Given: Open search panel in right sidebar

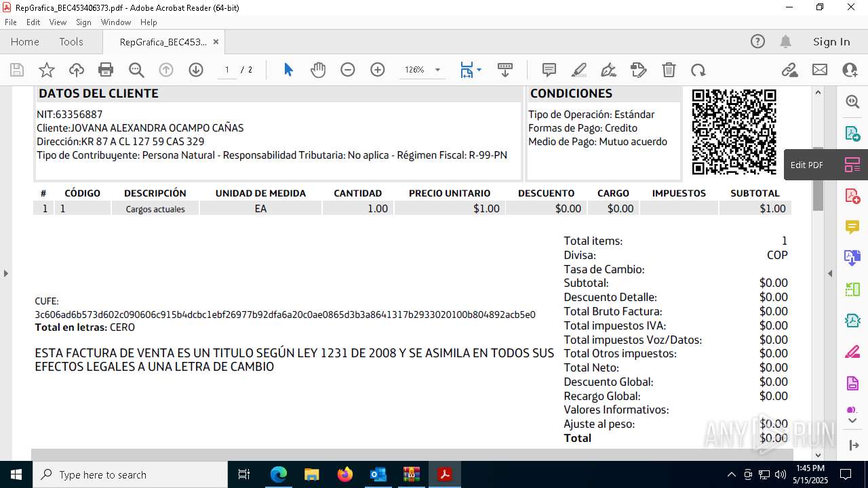Looking at the screenshot, I should [852, 102].
